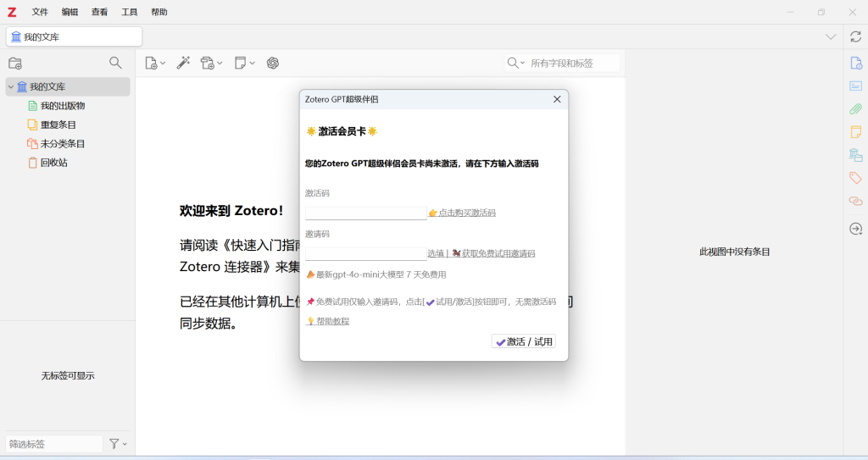Collapse the 我的文库 tree node
868x460 pixels.
[x=10, y=87]
